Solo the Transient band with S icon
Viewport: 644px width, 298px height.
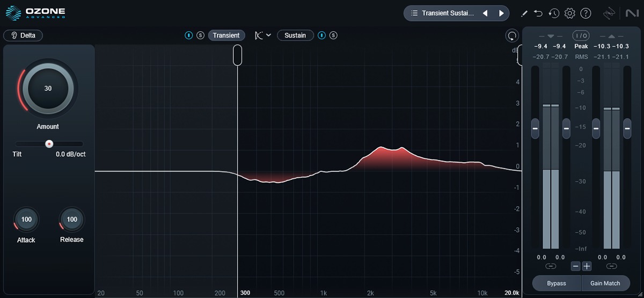point(200,35)
